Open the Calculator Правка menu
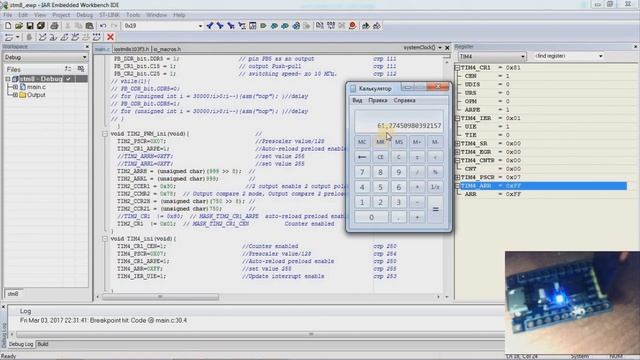This screenshot has width=640, height=360. coord(378,100)
